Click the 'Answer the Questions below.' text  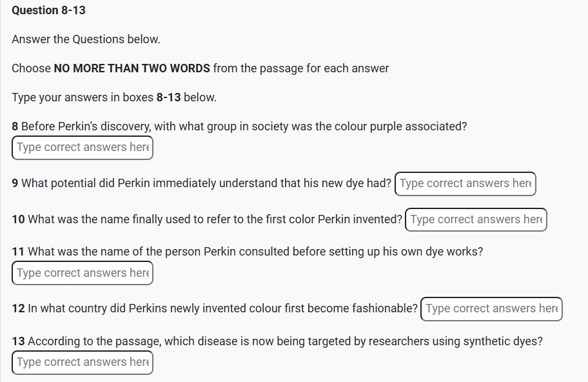pos(86,39)
